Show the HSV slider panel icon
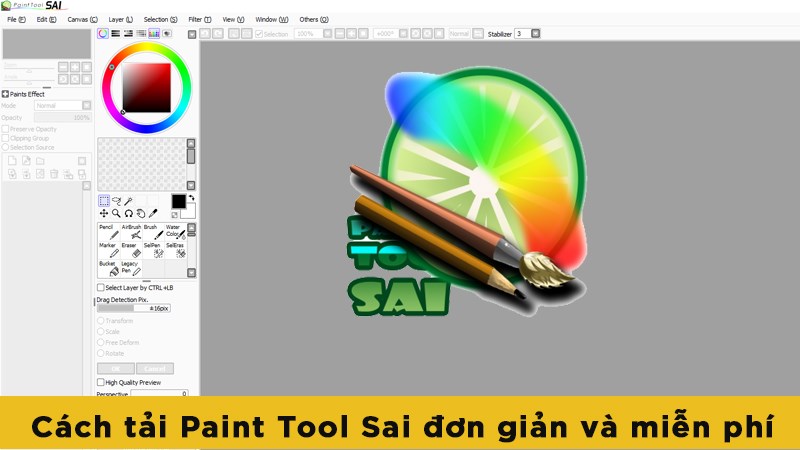 (129, 34)
